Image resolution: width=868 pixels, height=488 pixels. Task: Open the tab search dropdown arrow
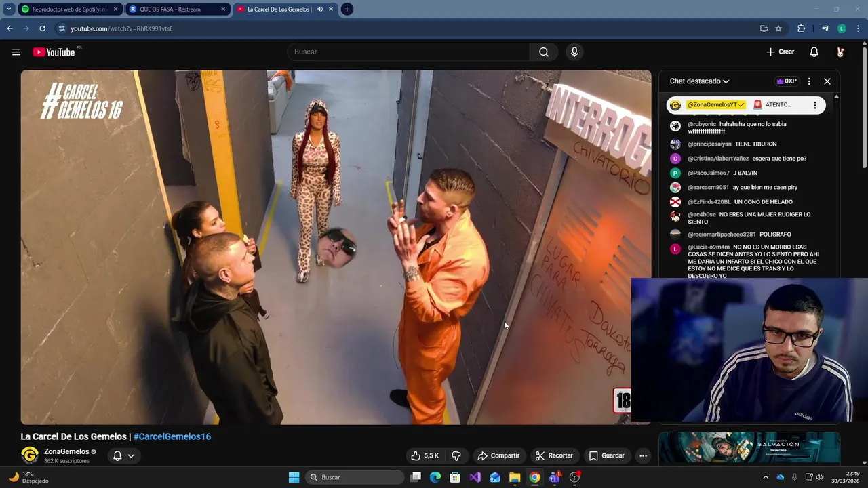coord(9,9)
